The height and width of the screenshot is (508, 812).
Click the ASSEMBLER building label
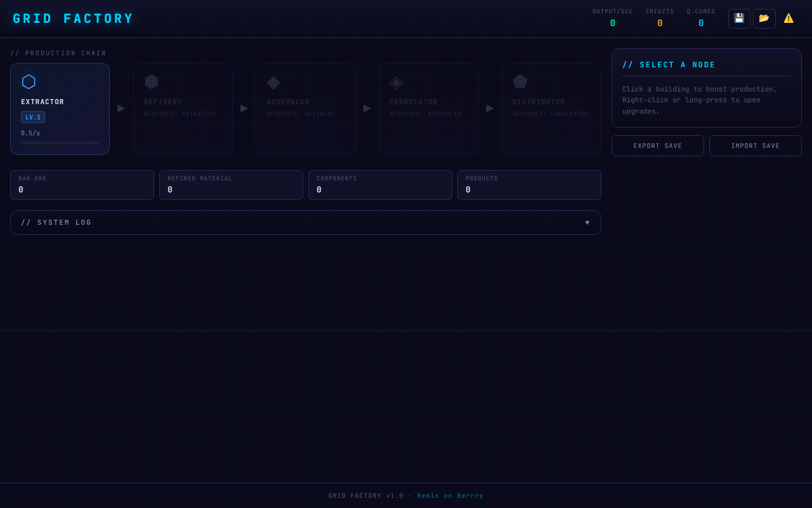click(x=288, y=102)
